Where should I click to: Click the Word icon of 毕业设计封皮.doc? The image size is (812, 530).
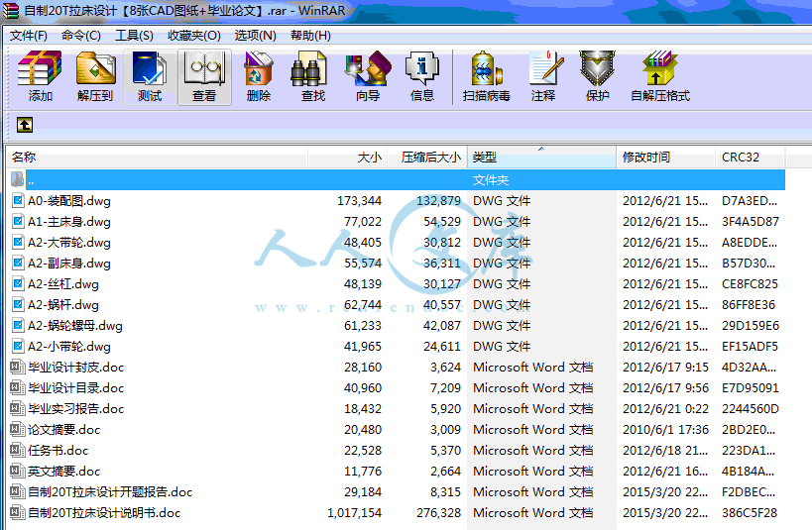click(18, 368)
